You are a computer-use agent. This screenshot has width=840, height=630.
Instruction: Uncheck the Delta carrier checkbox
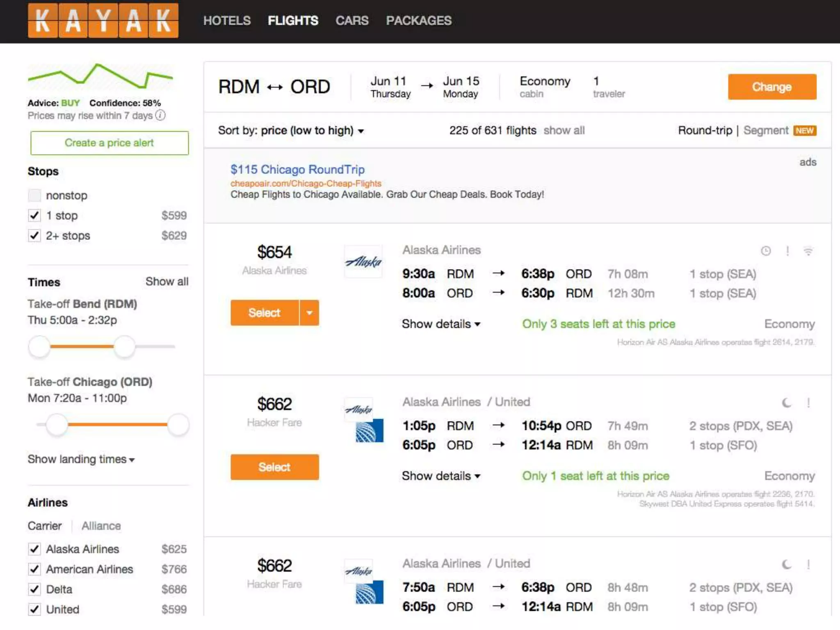(34, 589)
